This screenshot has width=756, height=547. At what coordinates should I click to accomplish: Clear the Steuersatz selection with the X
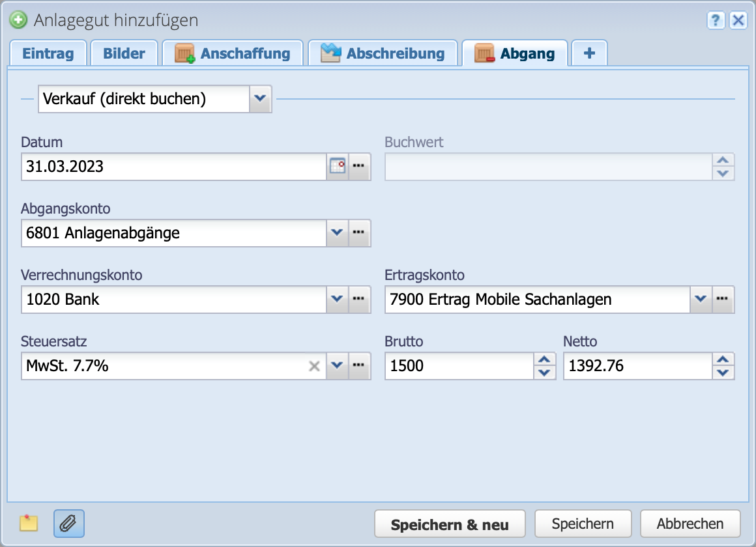pos(316,366)
